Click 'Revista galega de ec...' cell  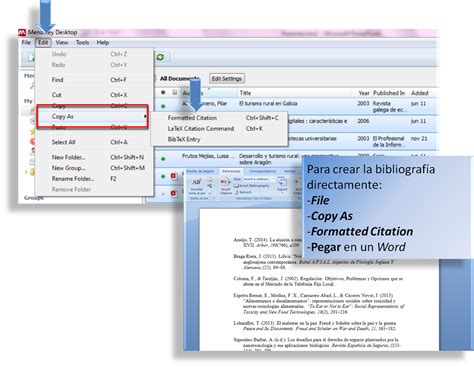coord(389,107)
